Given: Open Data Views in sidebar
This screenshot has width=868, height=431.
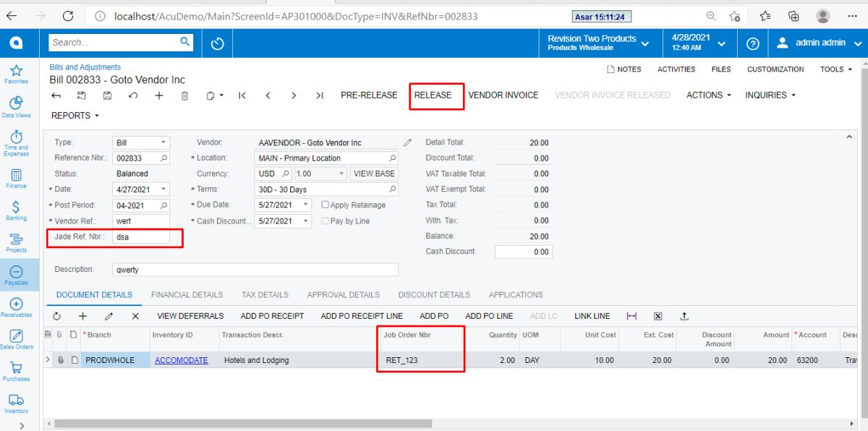Looking at the screenshot, I should (x=16, y=107).
